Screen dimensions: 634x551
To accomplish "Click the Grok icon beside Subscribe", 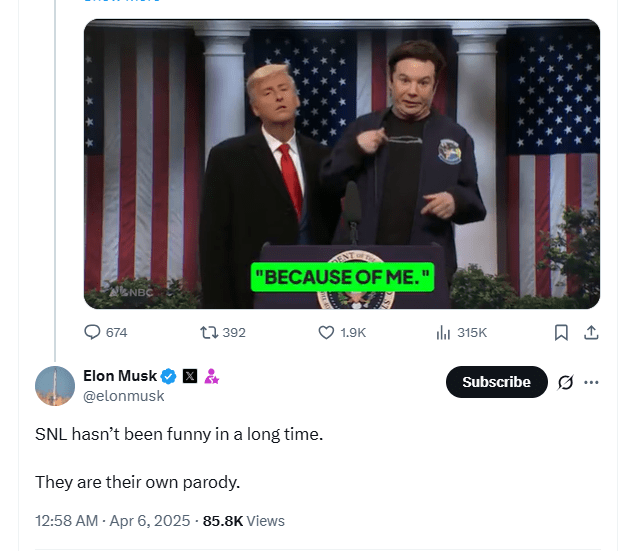I will tap(565, 382).
